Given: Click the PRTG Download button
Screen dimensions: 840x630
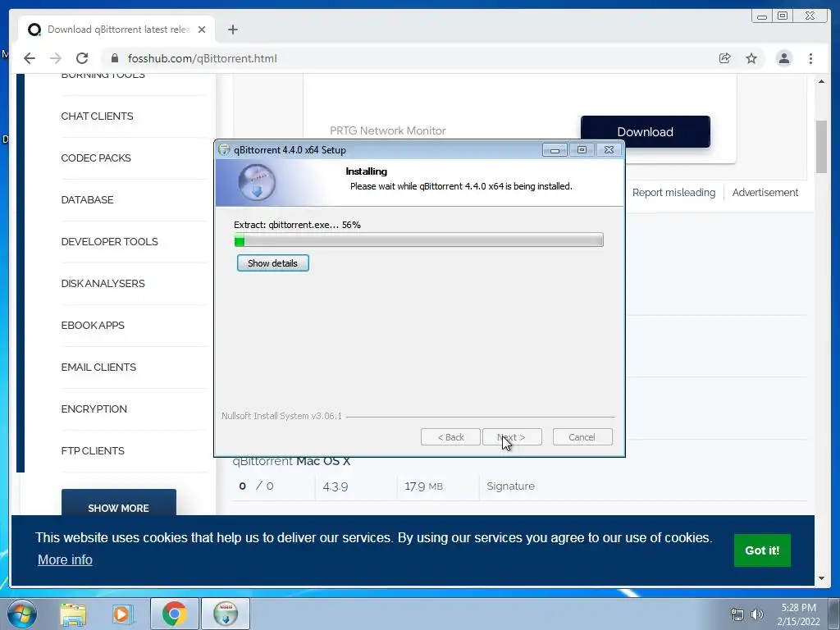Looking at the screenshot, I should [645, 132].
